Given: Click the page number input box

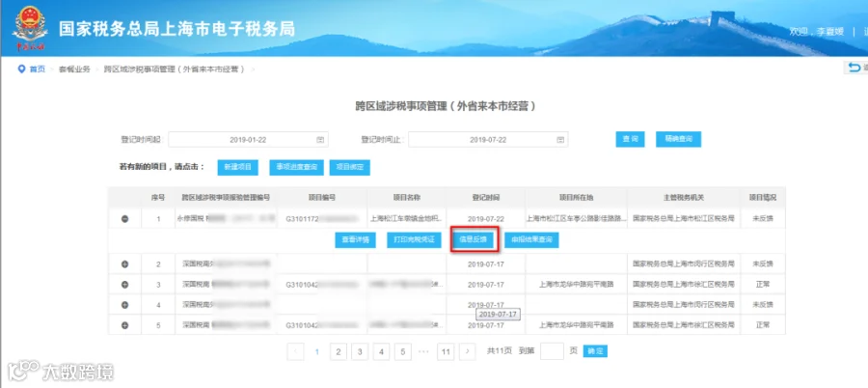Looking at the screenshot, I should (x=552, y=351).
